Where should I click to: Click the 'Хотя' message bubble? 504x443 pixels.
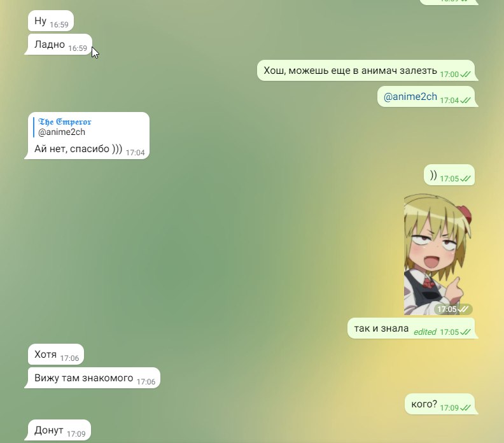click(56, 355)
